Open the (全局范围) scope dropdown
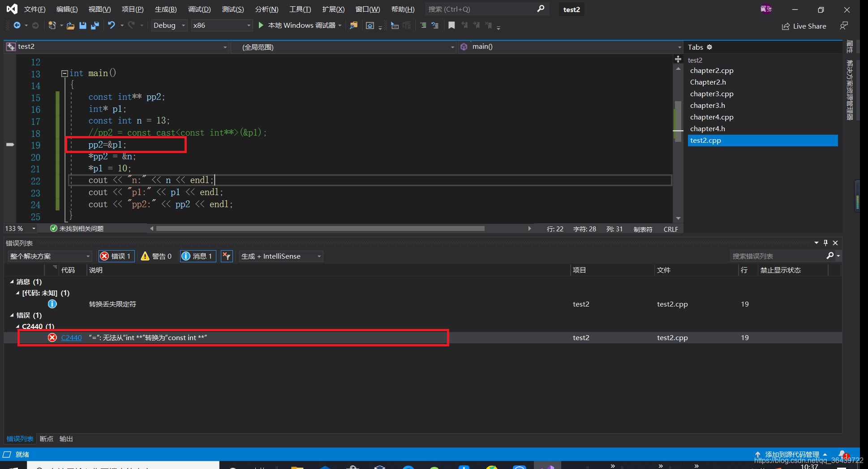868x469 pixels. click(343, 47)
